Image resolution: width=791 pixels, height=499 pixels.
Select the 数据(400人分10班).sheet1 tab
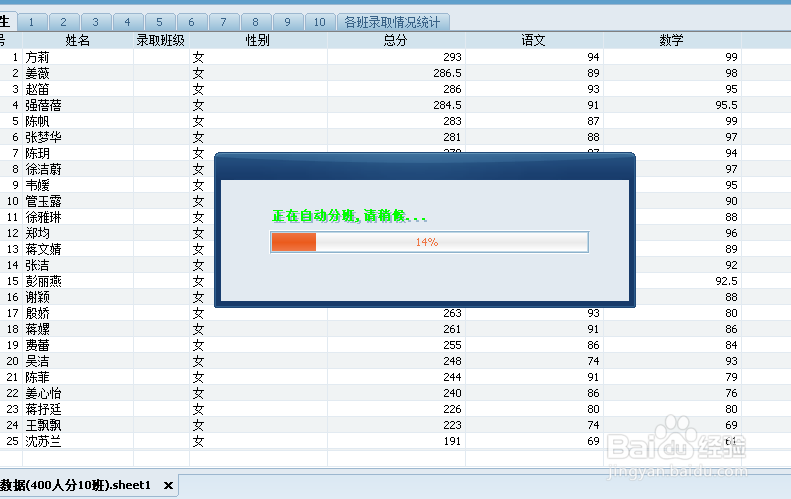point(76,485)
